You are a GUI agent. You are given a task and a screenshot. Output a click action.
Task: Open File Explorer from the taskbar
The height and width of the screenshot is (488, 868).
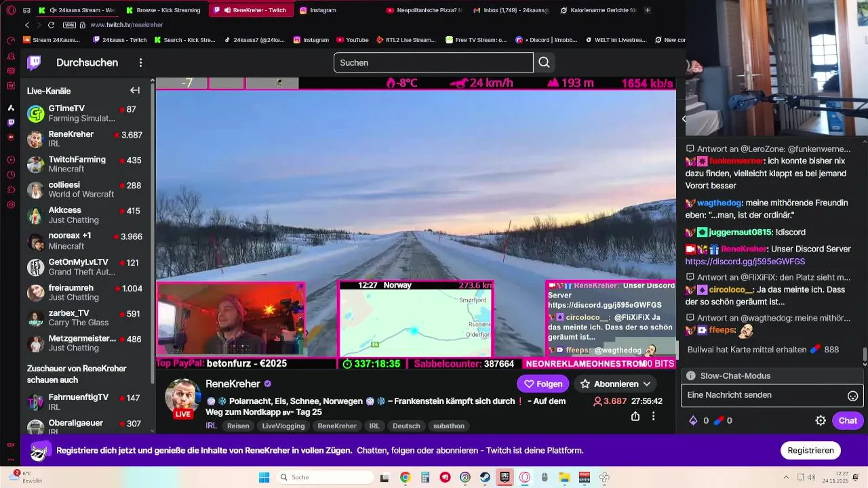coord(564,477)
